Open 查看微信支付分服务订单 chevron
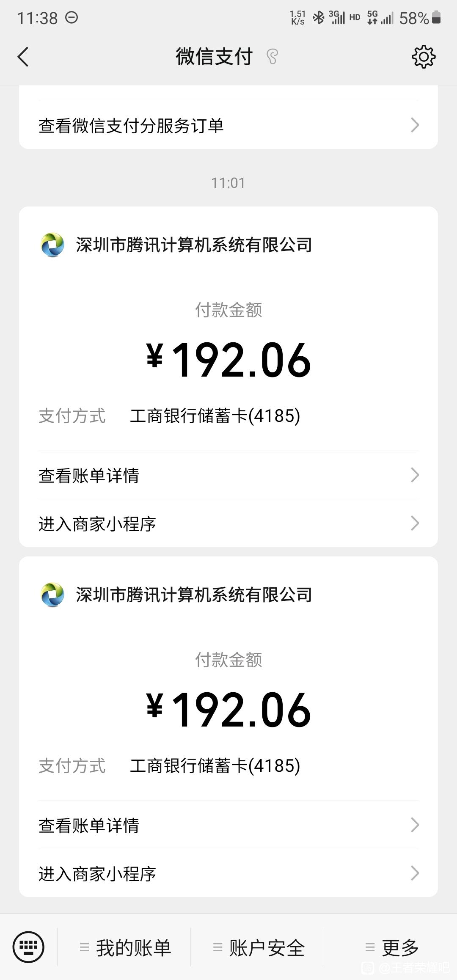 [415, 125]
